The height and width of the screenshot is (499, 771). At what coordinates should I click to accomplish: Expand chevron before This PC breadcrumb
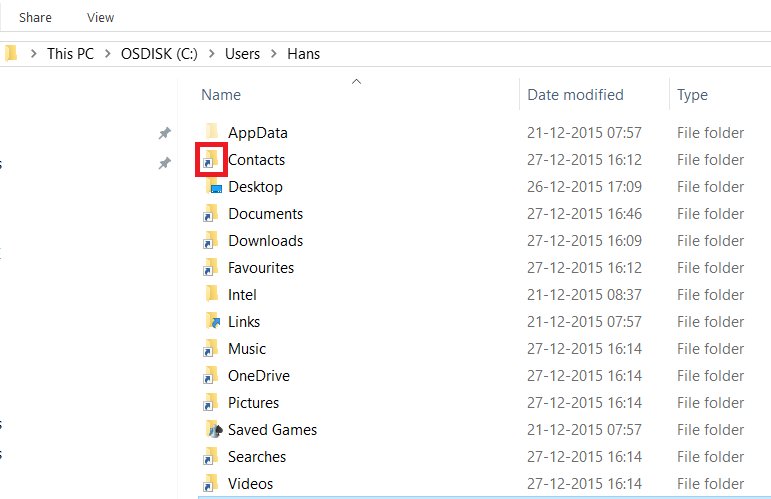pyautogui.click(x=33, y=54)
